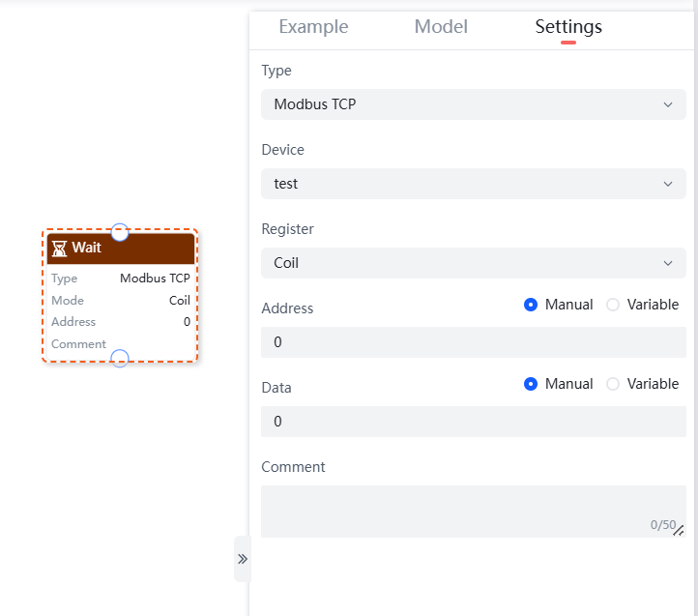Click the Modbus TCP value in Wait node
The height and width of the screenshot is (616, 698).
(x=155, y=279)
